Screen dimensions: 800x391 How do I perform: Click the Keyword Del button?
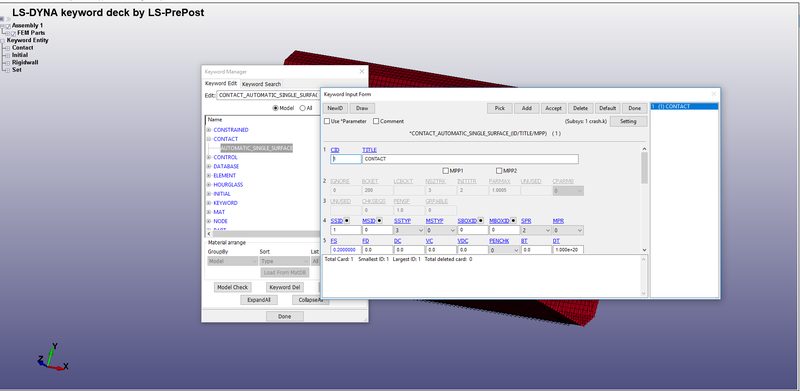pos(285,287)
